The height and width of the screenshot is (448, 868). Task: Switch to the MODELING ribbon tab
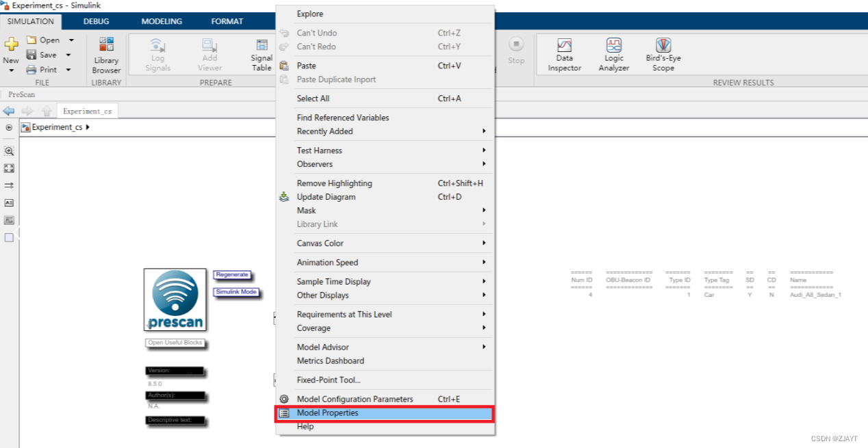click(162, 21)
